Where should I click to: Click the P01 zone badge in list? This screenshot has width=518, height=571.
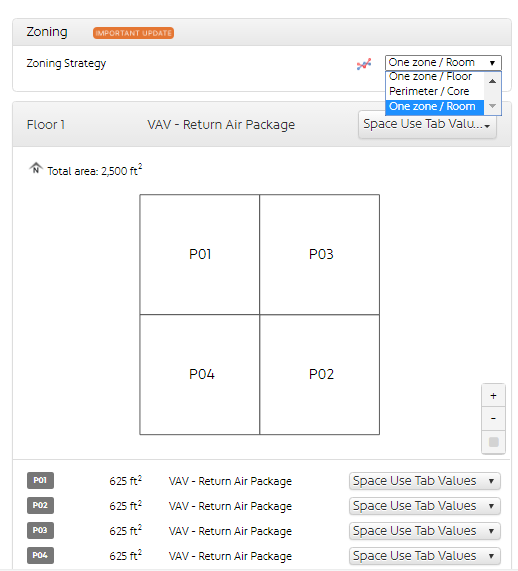click(40, 480)
